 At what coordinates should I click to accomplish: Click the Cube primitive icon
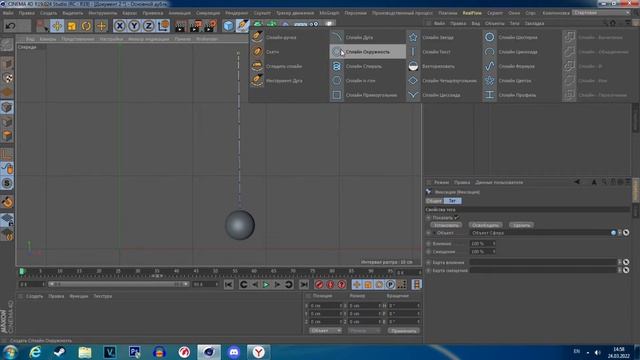click(228, 26)
